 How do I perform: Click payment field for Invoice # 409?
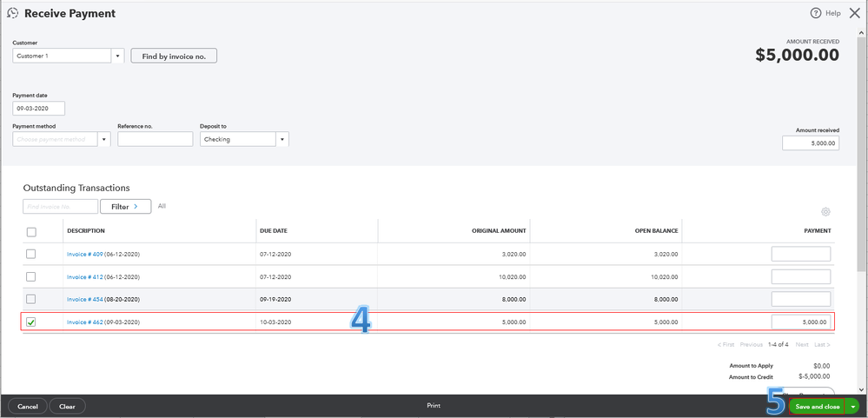tap(801, 254)
